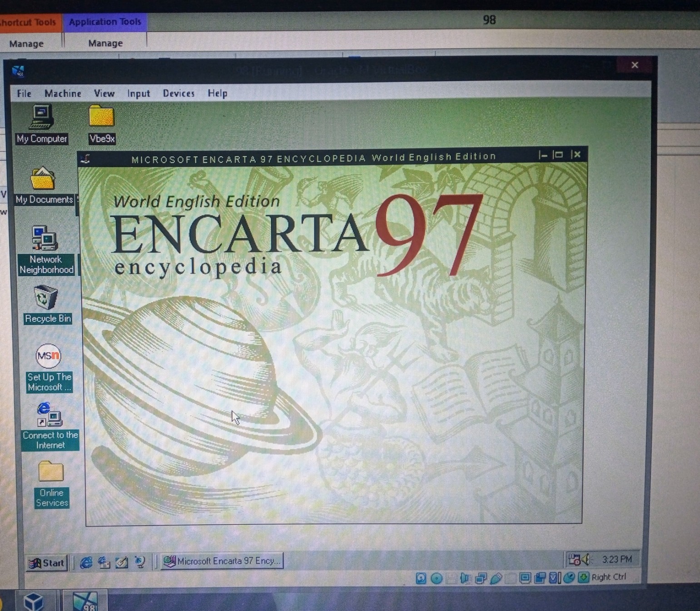Screen dimensions: 700x611
Task: Click the Encarta 97 splash screen image
Action: click(x=333, y=344)
